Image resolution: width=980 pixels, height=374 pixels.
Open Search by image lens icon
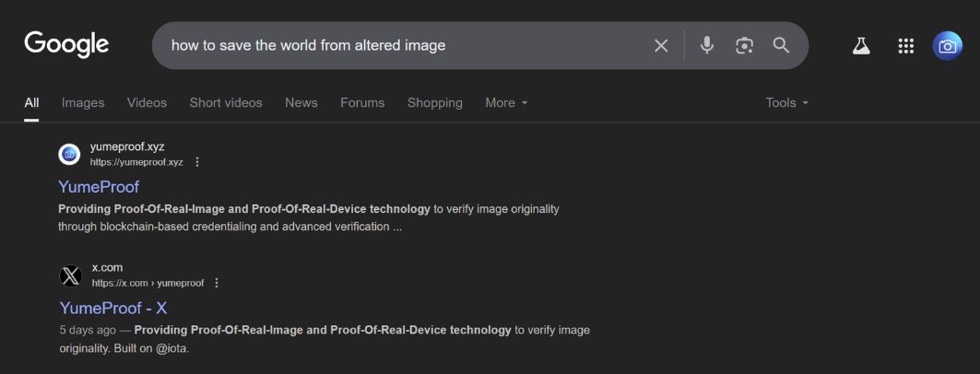pos(744,45)
